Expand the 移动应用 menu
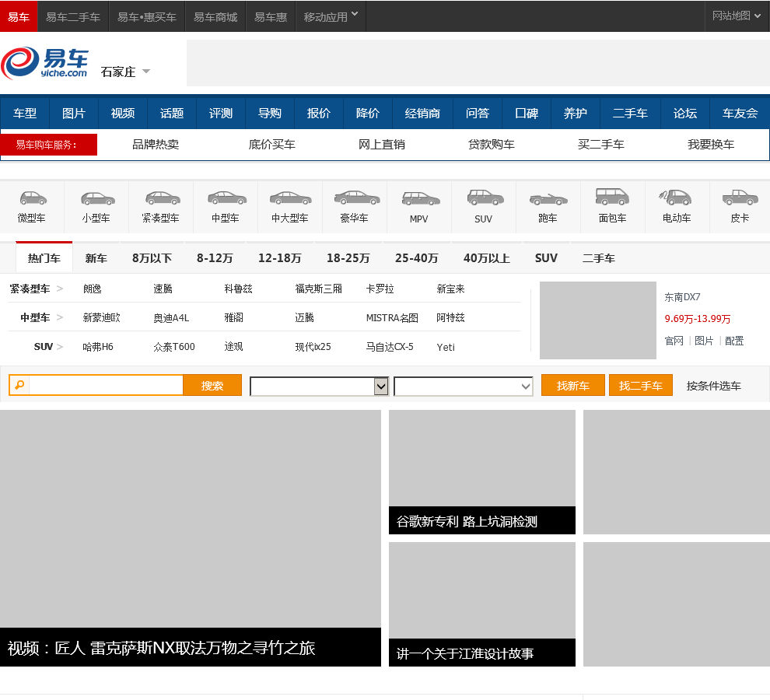The image size is (770, 700). pos(331,16)
